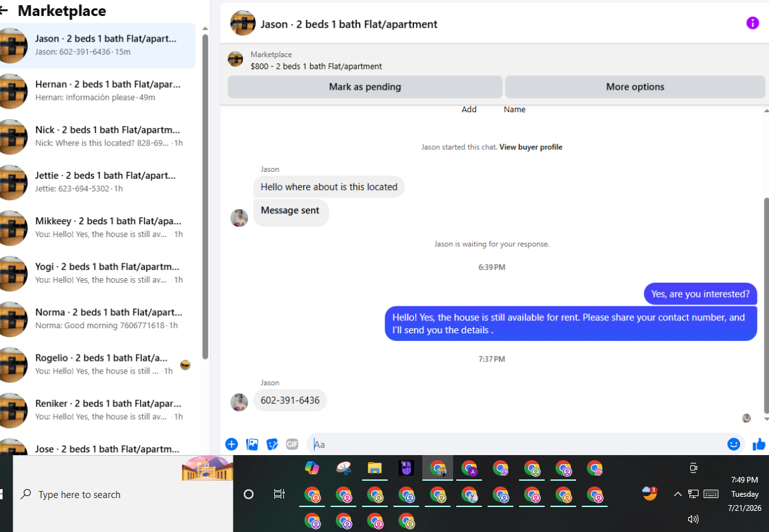Click the sunglasses emoji on Rogelio's row

point(185,365)
